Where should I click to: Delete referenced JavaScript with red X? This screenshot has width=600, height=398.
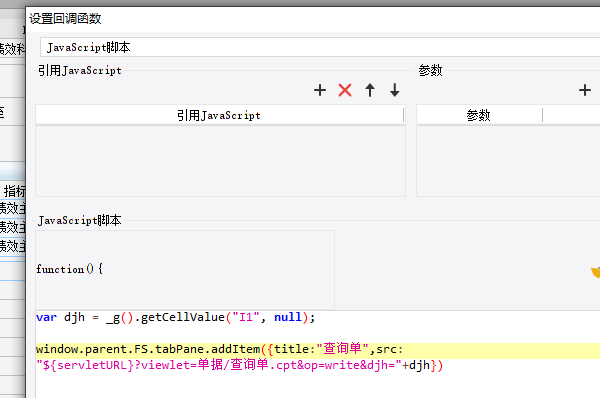[345, 90]
